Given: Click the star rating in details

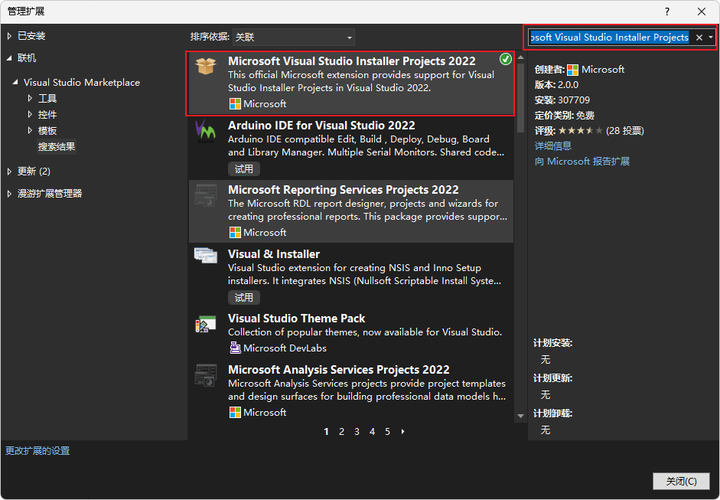Looking at the screenshot, I should [x=580, y=131].
